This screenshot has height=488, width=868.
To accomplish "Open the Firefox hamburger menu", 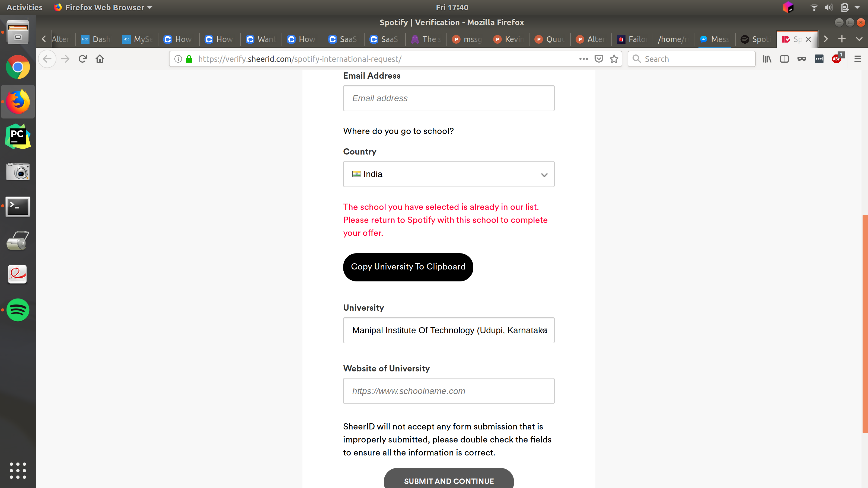I will tap(857, 59).
